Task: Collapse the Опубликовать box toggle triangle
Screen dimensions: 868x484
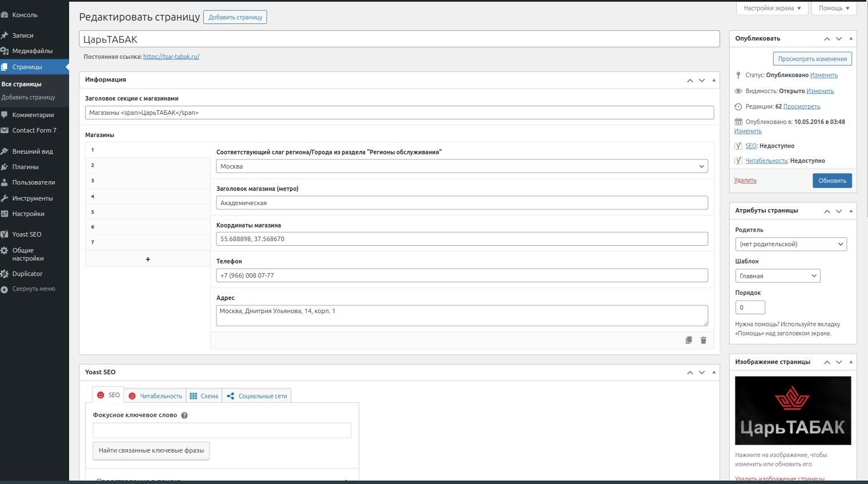Action: 851,39
